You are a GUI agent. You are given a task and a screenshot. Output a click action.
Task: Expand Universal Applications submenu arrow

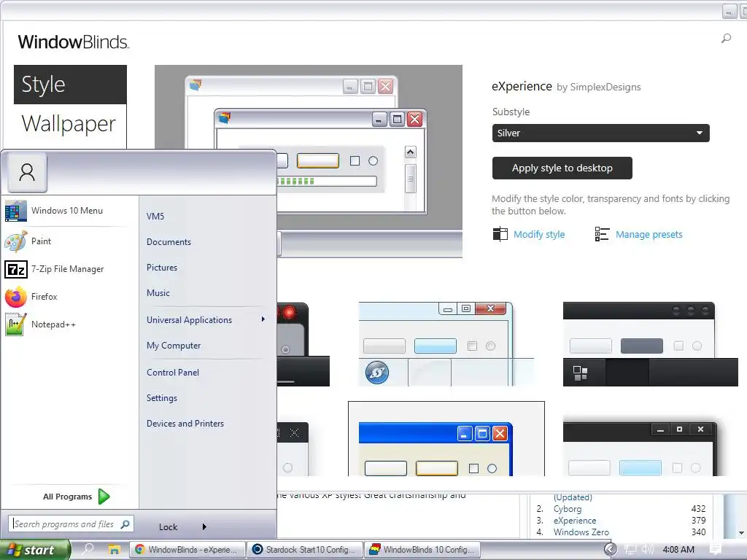coord(263,319)
